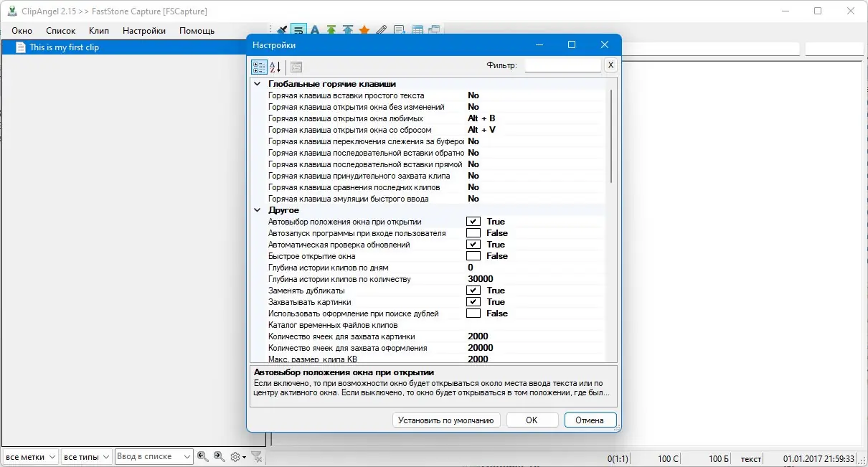Viewport: 868px width, 467px height.
Task: Sort settings alphabetically with A-Z icon
Action: [275, 67]
